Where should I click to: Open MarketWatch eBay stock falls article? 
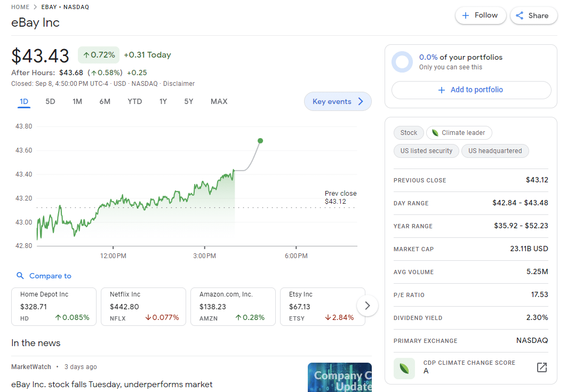(111, 385)
